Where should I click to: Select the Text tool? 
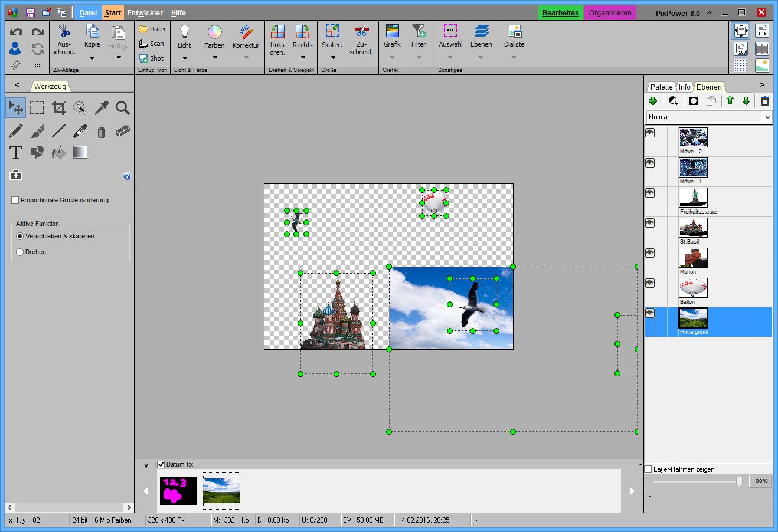tap(16, 152)
